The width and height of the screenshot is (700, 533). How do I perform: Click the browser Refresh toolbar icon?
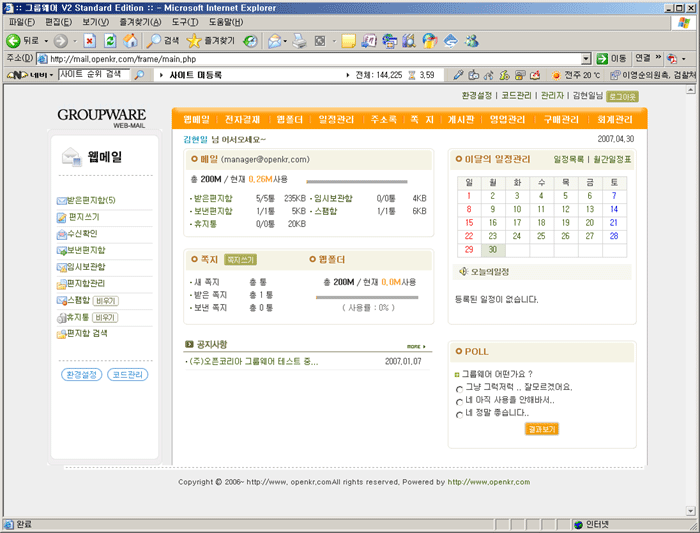(x=110, y=41)
